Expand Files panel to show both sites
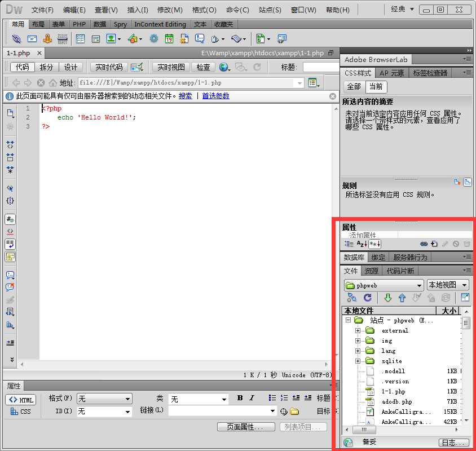Screen dimensions: 476x451 465,298
